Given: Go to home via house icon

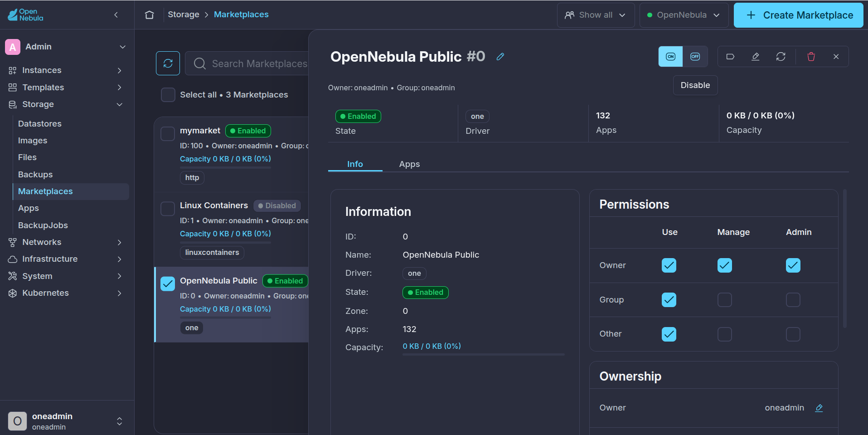Looking at the screenshot, I should [x=149, y=15].
